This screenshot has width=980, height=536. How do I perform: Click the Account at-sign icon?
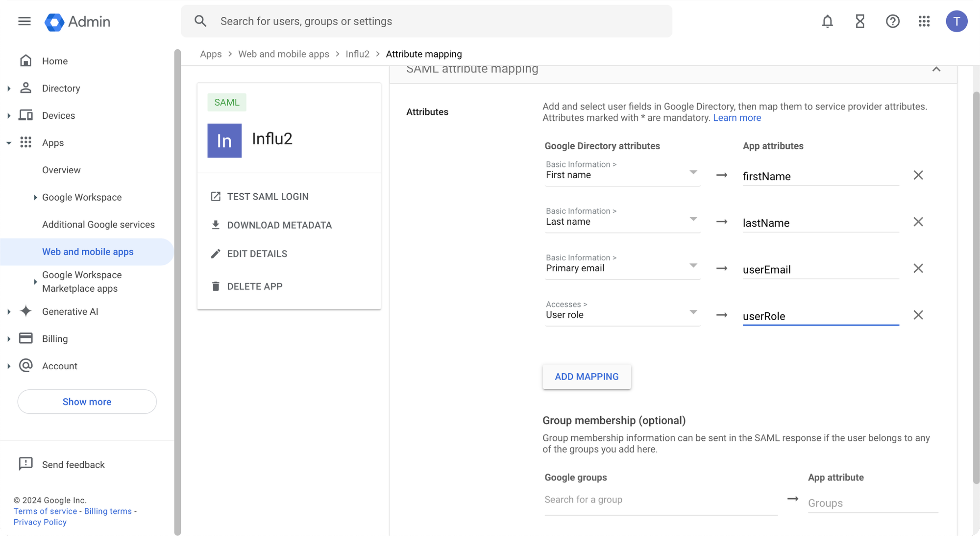[x=26, y=366]
